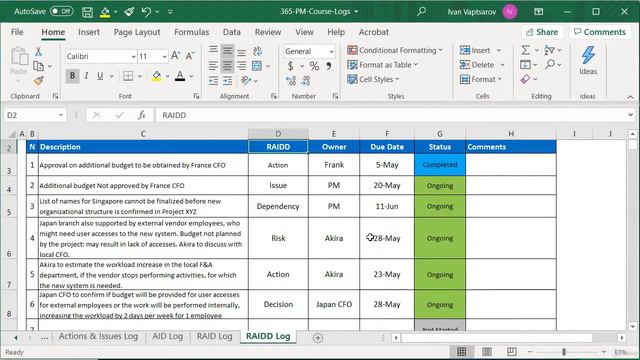Open the font size 11 dropdown
The image size is (640, 360).
[164, 56]
